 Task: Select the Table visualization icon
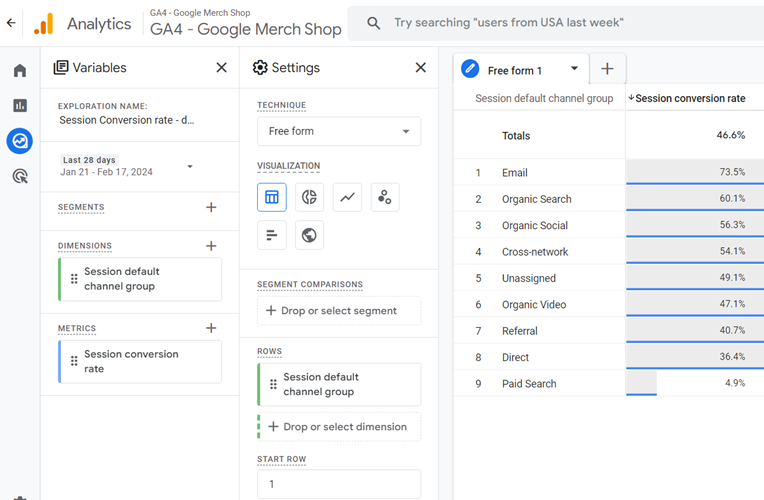pyautogui.click(x=272, y=197)
